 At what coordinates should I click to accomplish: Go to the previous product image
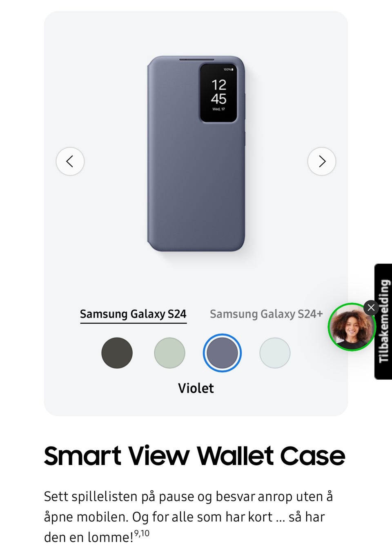70,161
